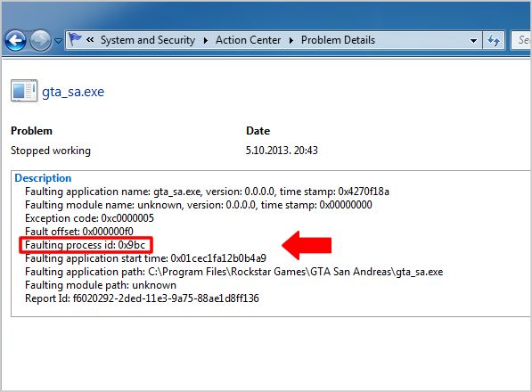The height and width of the screenshot is (392, 532).
Task: Expand arrow after Action Center
Action: click(291, 40)
